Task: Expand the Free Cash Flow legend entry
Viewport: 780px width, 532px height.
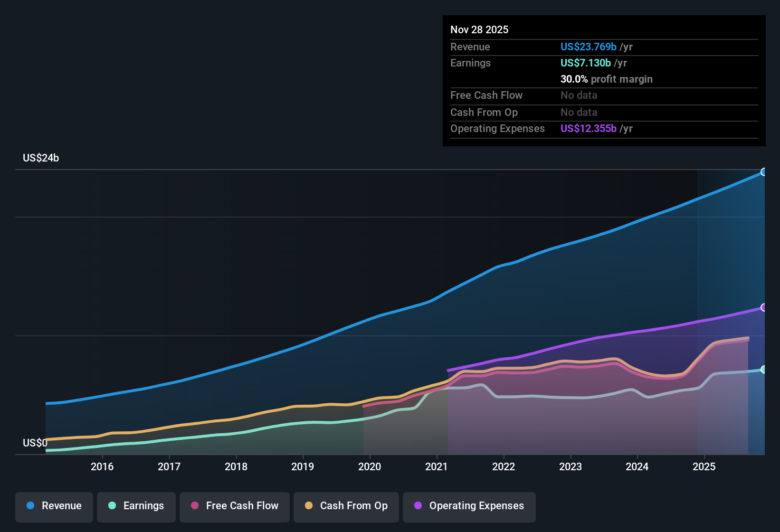Action: tap(234, 506)
